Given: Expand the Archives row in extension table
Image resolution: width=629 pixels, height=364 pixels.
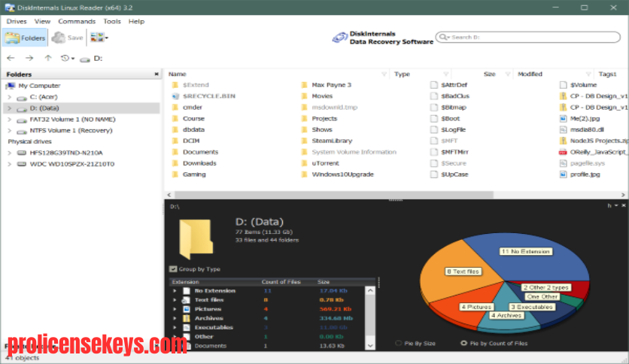Looking at the screenshot, I should point(175,318).
